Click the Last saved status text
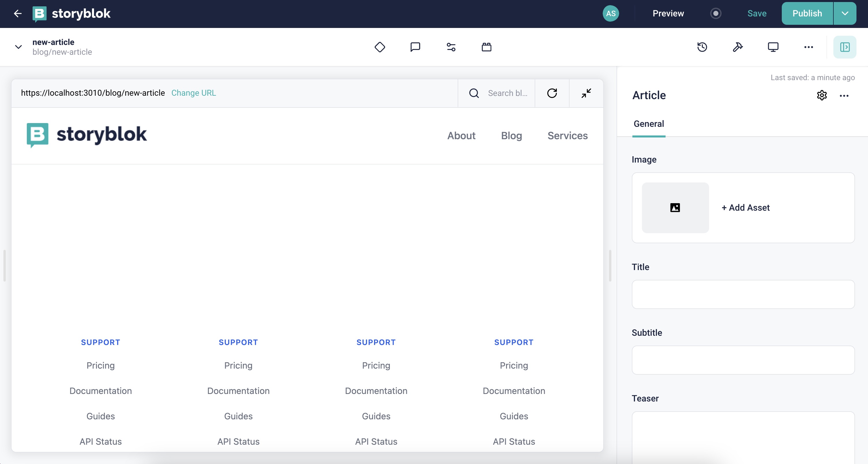Image resolution: width=868 pixels, height=464 pixels. pyautogui.click(x=812, y=78)
